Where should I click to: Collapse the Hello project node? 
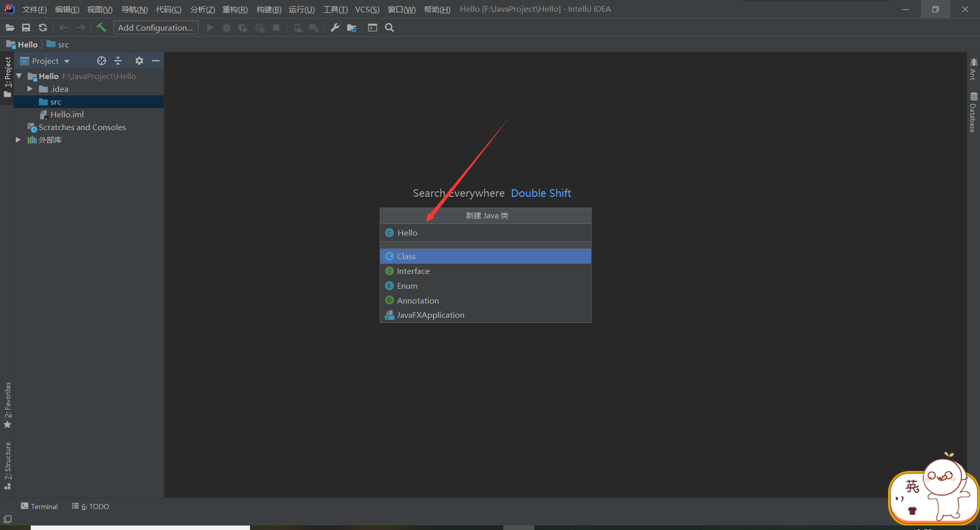point(19,76)
